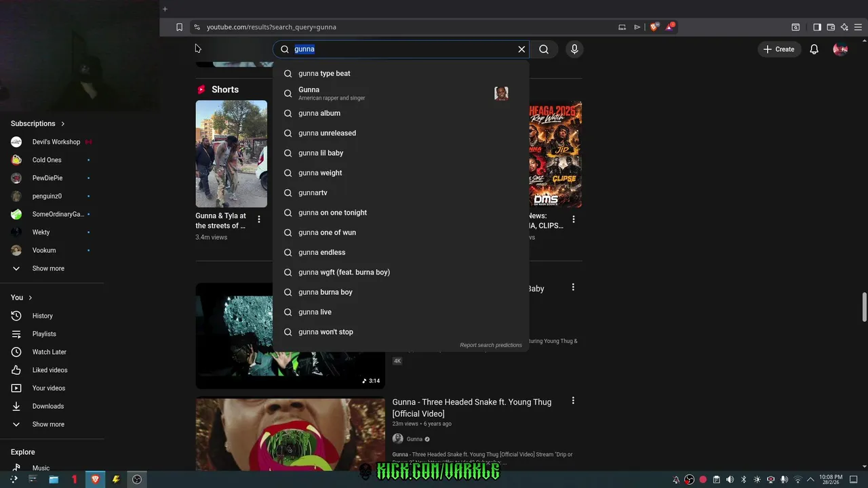Open SomeOrdinaryGa... subscription channel
The image size is (868, 488).
[52, 214]
